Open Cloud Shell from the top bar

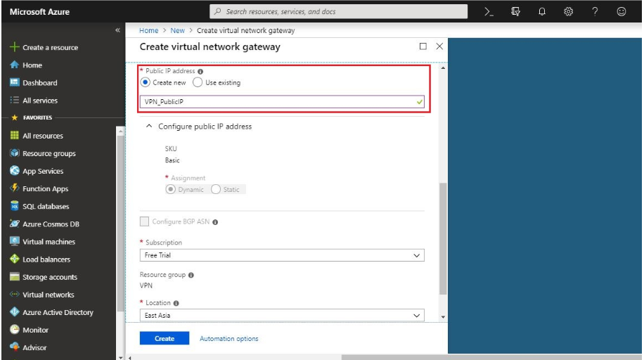[489, 11]
